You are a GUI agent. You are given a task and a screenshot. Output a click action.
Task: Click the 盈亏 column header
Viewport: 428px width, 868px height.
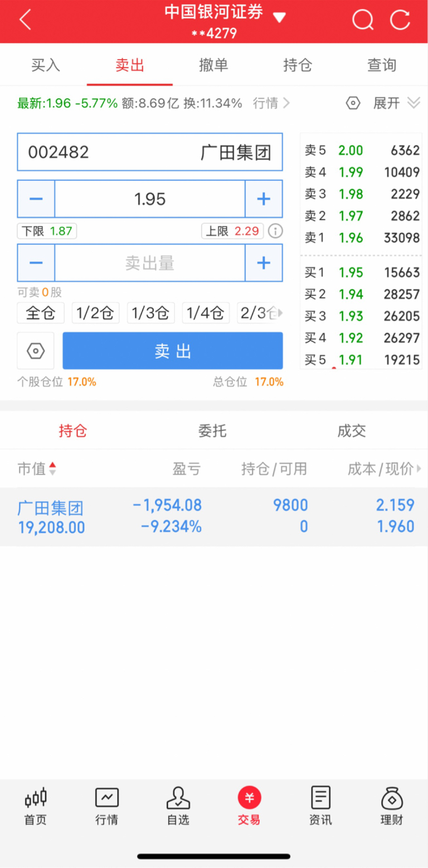(x=187, y=469)
